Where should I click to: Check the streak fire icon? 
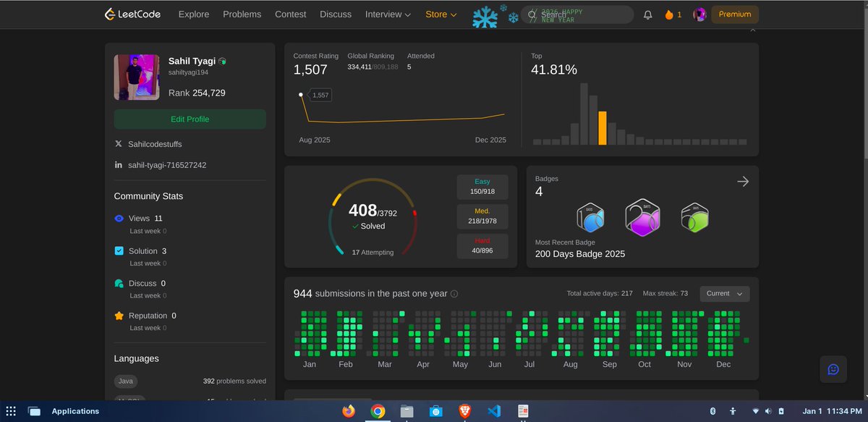[669, 14]
